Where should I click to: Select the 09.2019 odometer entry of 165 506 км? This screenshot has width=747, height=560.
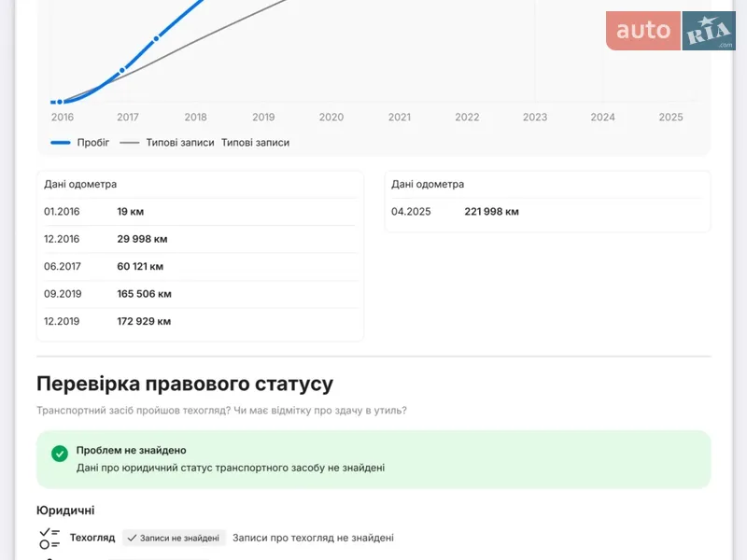[x=200, y=294]
